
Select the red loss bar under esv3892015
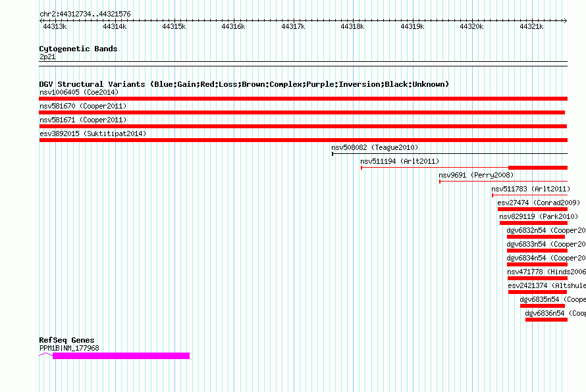click(x=303, y=140)
